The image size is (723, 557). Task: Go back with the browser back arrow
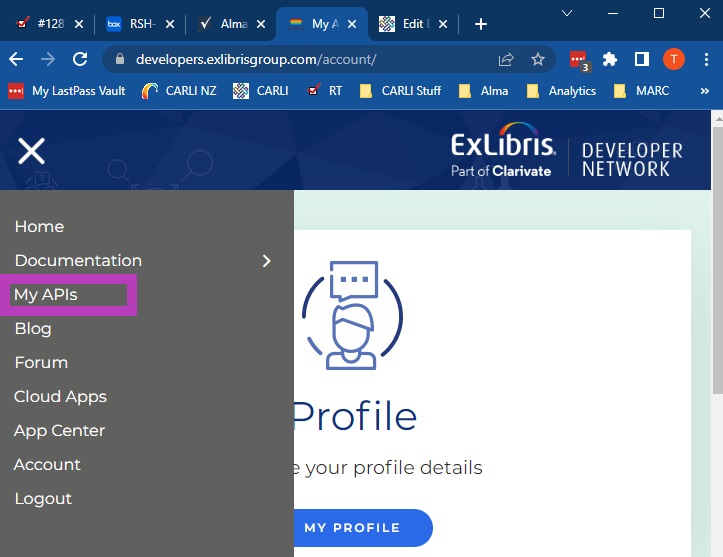[x=16, y=59]
